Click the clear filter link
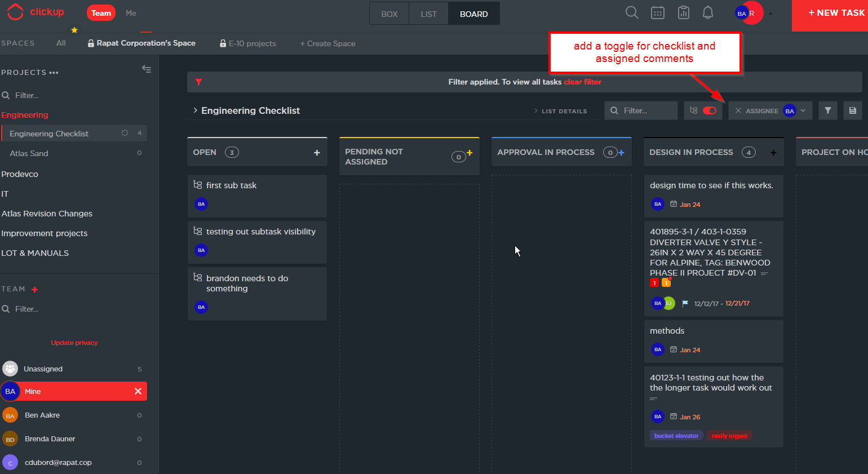The height and width of the screenshot is (474, 868). pos(583,82)
